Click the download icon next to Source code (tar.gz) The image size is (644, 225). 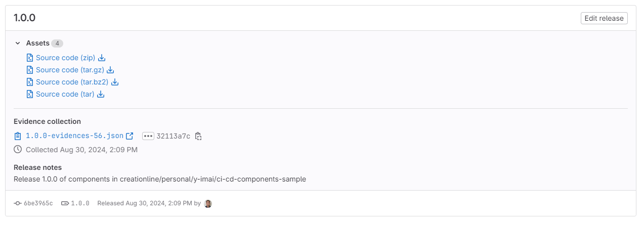tap(111, 70)
